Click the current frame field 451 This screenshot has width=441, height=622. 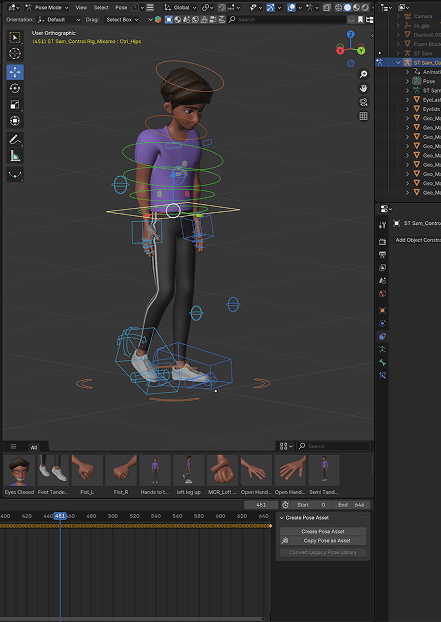(261, 505)
